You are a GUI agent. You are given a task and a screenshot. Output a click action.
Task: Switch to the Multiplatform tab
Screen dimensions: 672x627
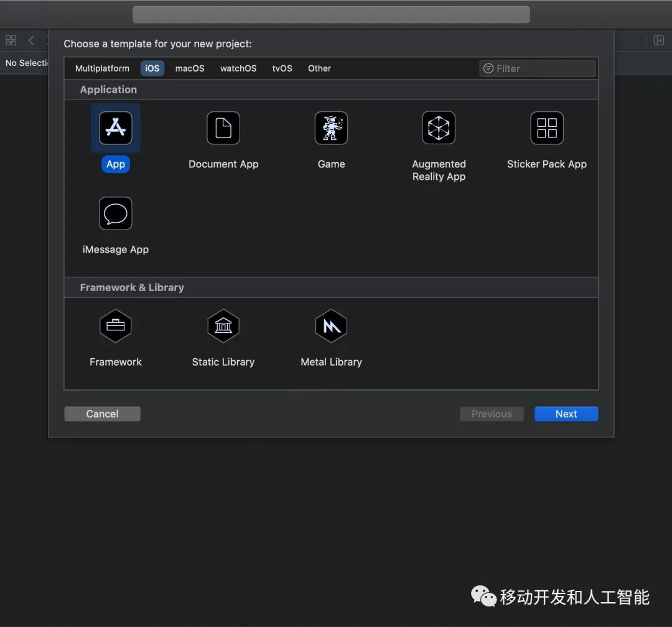click(102, 68)
